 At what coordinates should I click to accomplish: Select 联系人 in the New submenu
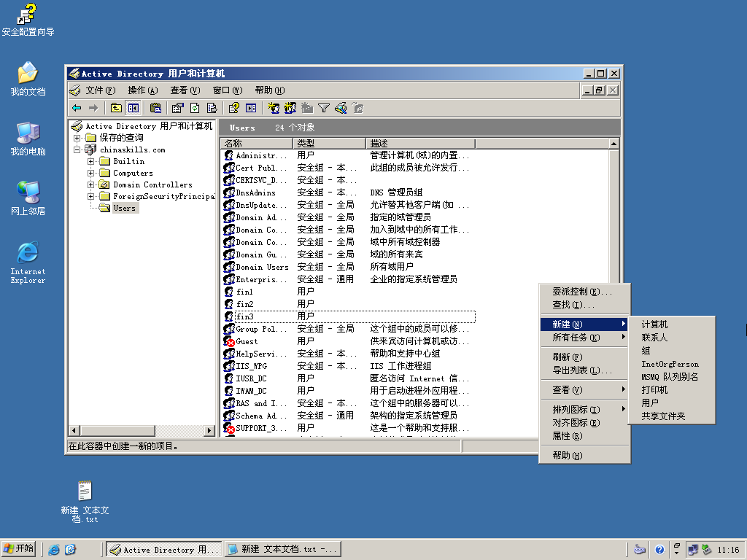point(672,338)
